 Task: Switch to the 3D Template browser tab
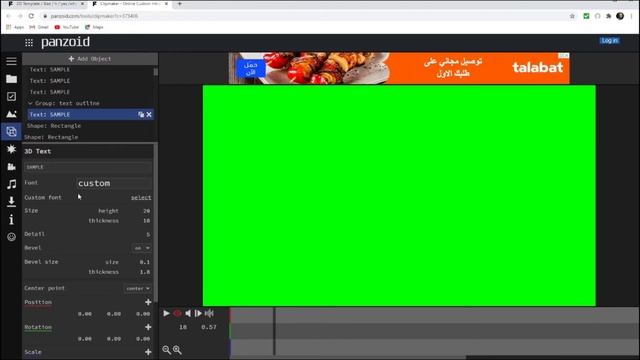(x=47, y=4)
